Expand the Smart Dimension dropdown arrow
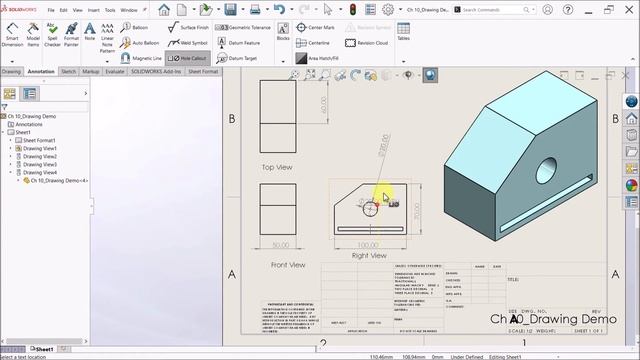Viewport: 640px width, 360px height. pyautogui.click(x=12, y=62)
